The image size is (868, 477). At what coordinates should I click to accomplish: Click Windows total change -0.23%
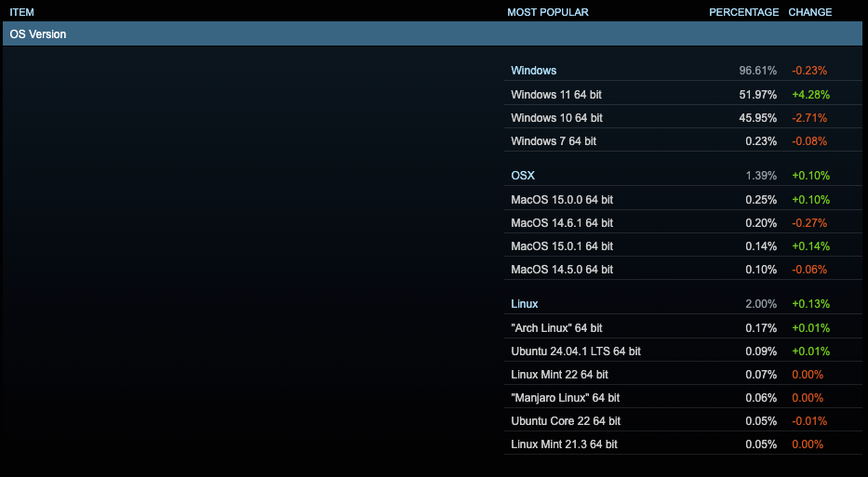809,71
